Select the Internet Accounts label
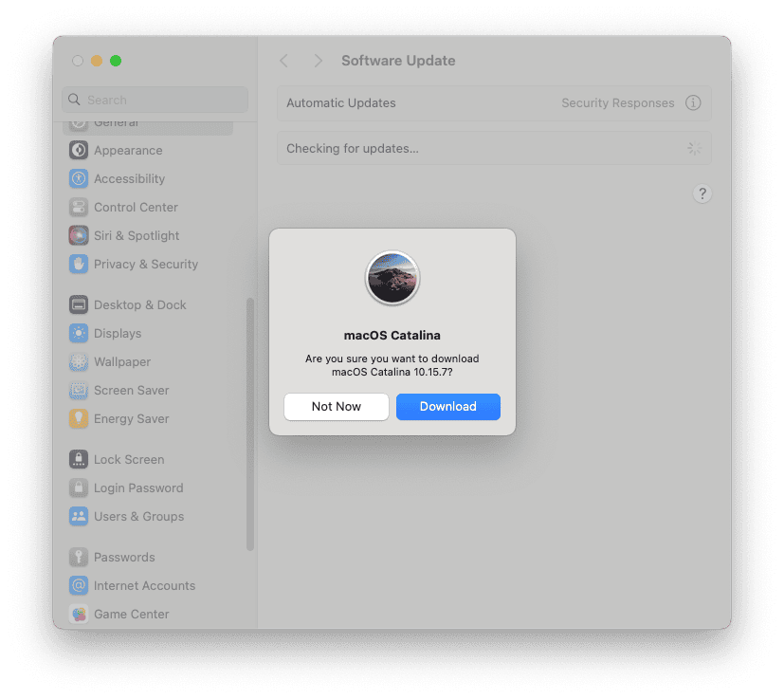Screen dimensions: 784x699 [x=144, y=585]
